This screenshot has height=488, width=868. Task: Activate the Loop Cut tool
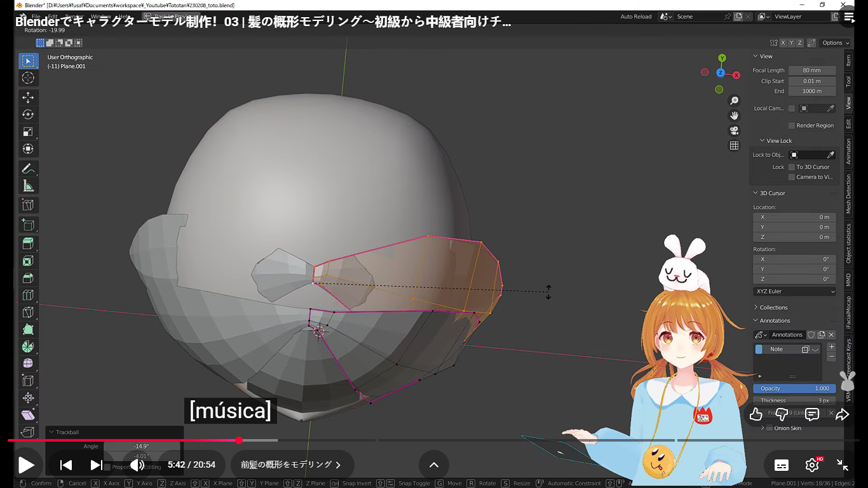coord(28,295)
